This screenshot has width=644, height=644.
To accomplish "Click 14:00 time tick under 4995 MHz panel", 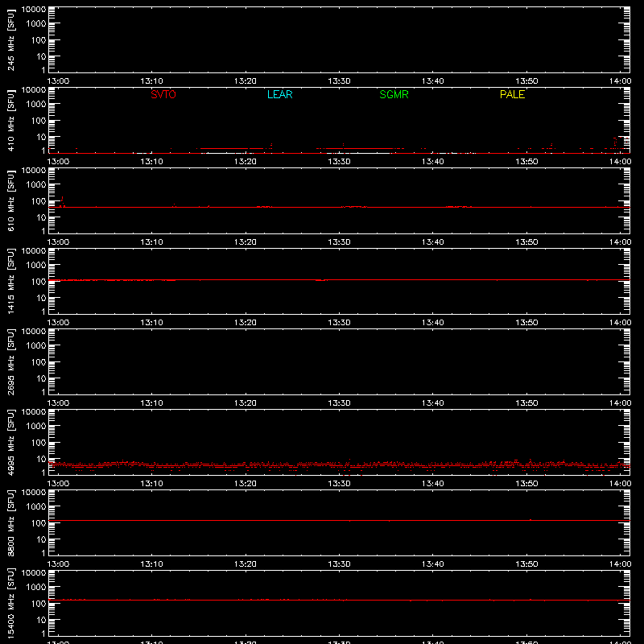I will tap(620, 484).
